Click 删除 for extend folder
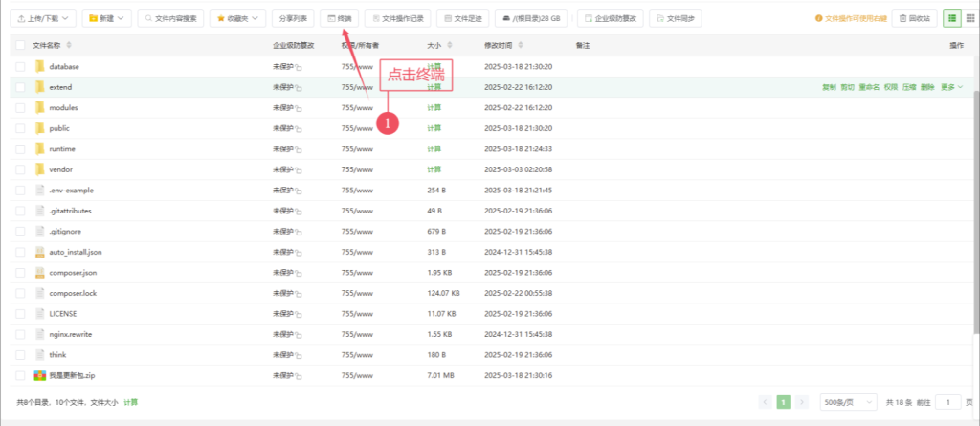Viewport: 980px width, 426px height. point(927,87)
